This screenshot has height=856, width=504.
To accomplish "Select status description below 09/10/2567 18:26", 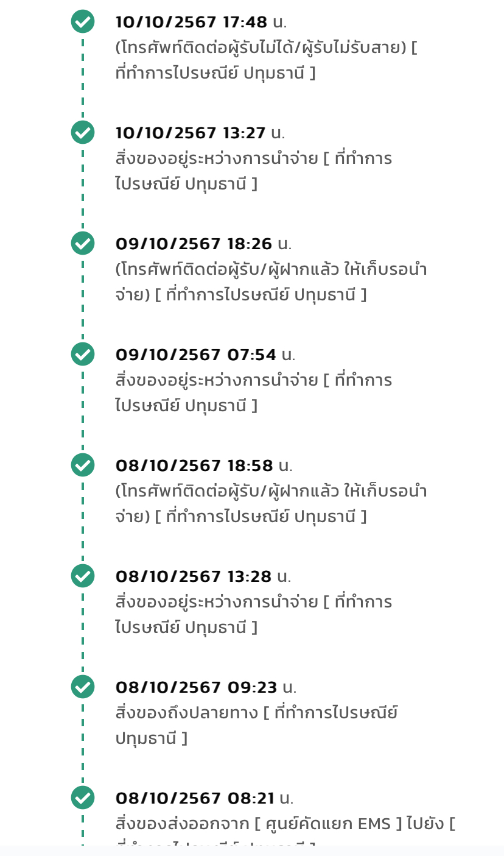I will [x=271, y=282].
